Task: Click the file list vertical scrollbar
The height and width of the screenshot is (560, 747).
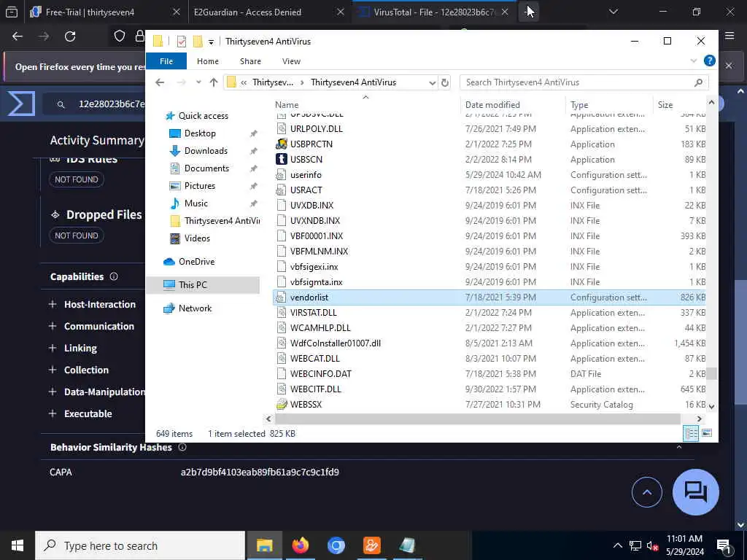Action: (711, 373)
